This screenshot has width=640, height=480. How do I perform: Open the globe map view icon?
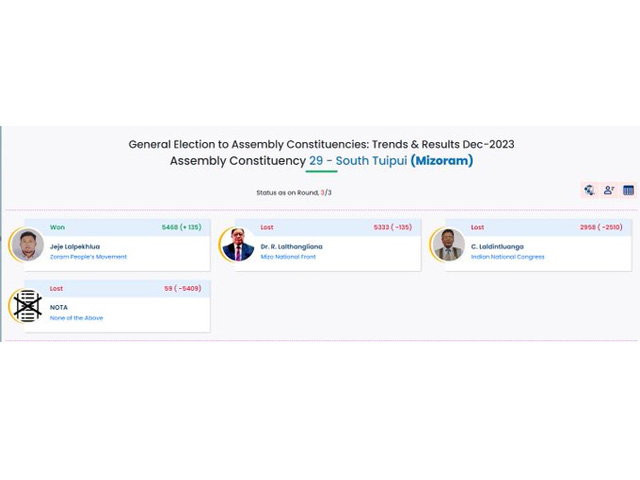[589, 190]
